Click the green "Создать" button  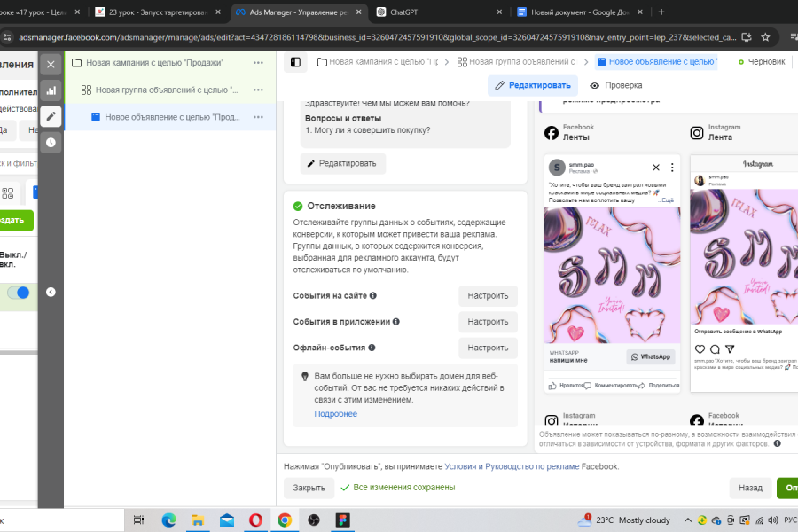point(16,220)
